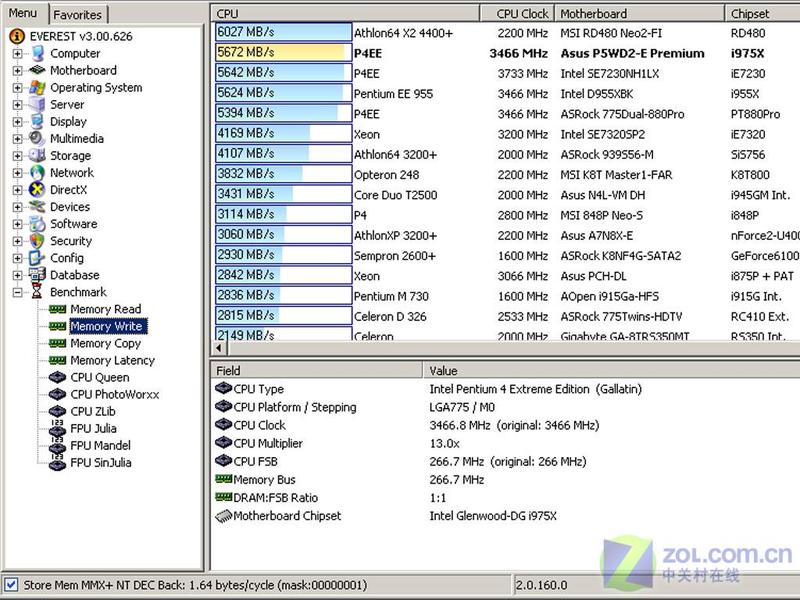Click the Motherboard chip icon
Viewport: 800px width, 600px height.
(37, 70)
